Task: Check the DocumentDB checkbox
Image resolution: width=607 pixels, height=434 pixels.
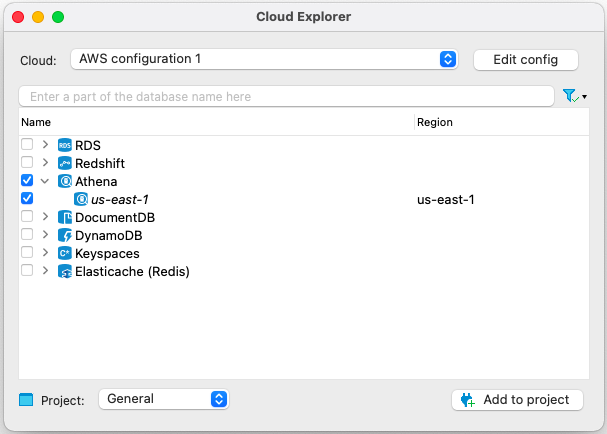Action: point(27,216)
